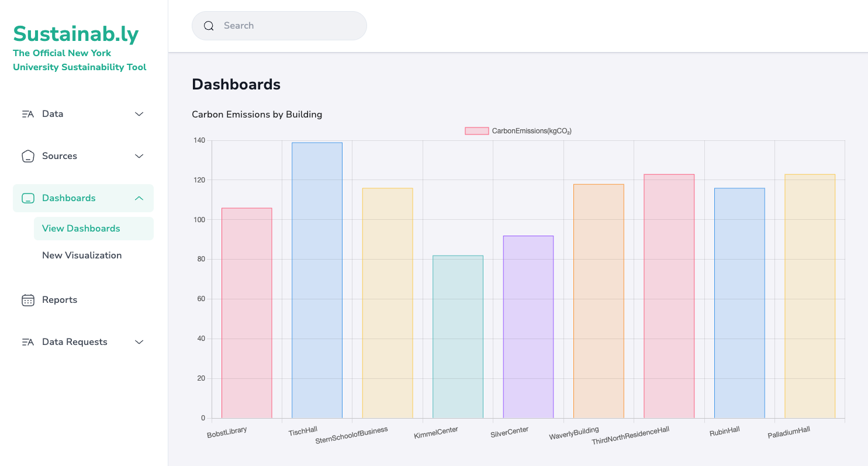Click the Reports calendar icon
Screen dimensions: 868x466
coord(27,300)
